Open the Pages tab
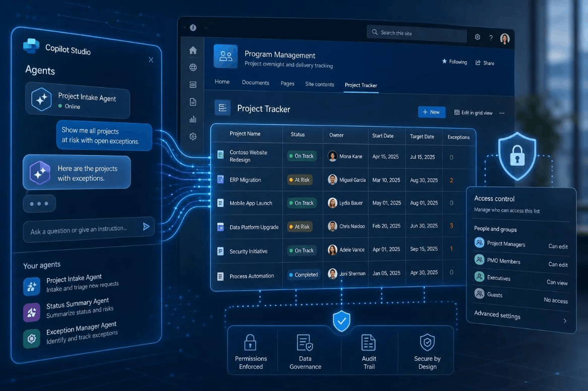Image resolution: width=588 pixels, height=391 pixels. 287,84
